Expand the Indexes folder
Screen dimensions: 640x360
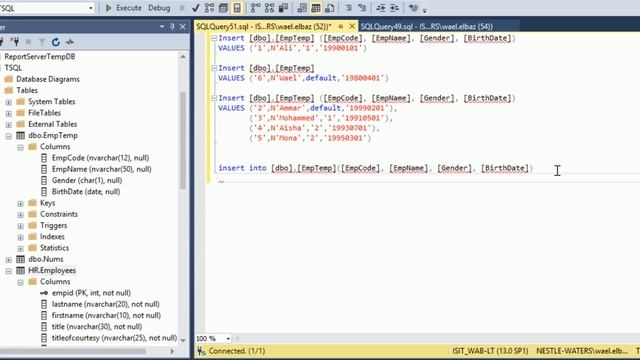tap(20, 237)
